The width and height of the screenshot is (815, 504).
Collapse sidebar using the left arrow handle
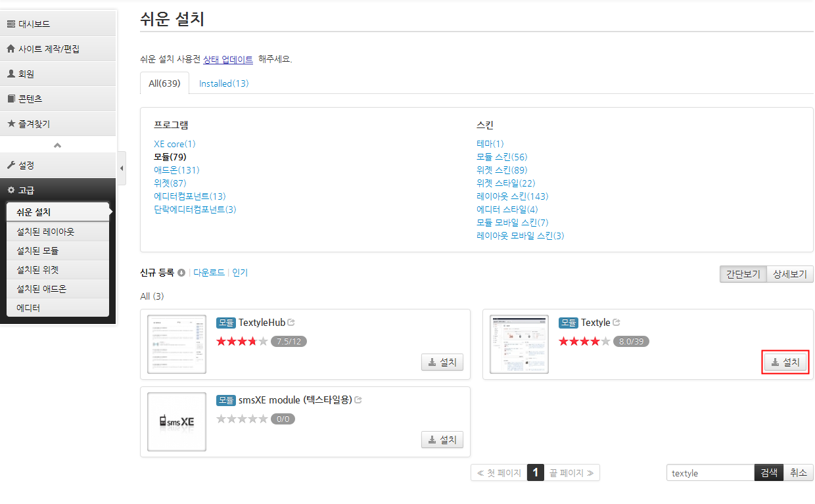tap(122, 168)
